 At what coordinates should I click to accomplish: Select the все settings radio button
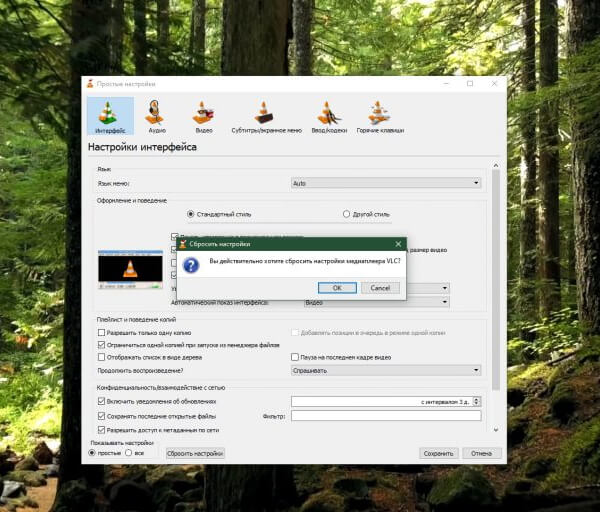(129, 453)
